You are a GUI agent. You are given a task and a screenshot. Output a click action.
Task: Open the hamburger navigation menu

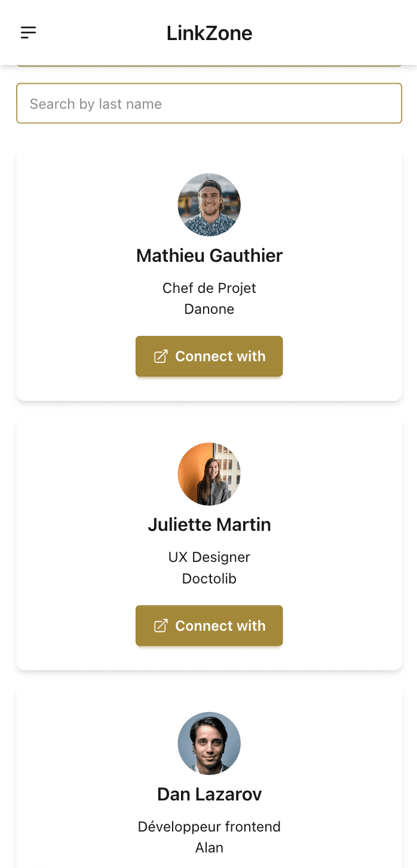(29, 33)
